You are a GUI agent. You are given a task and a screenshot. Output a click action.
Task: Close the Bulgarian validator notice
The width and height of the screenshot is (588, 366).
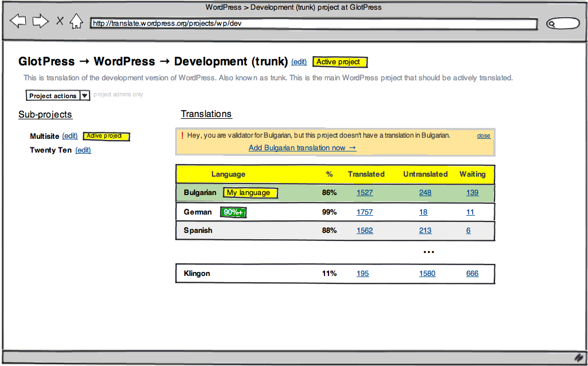click(x=483, y=136)
